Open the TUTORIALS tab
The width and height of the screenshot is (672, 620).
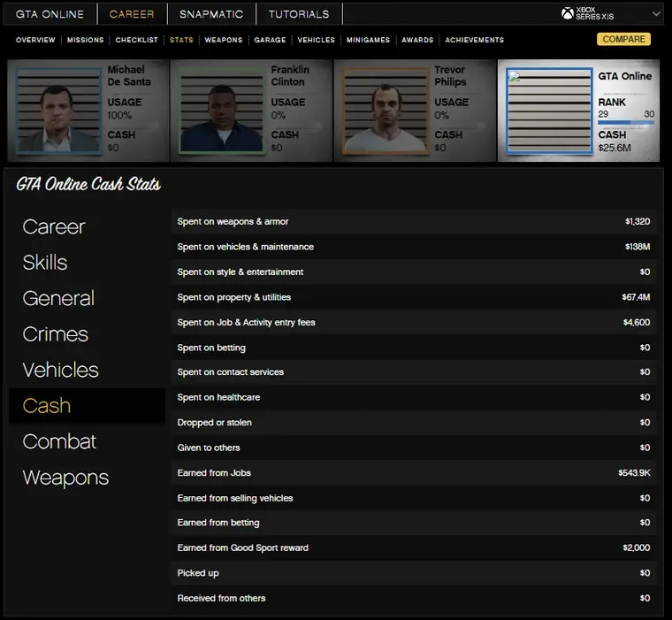point(299,14)
